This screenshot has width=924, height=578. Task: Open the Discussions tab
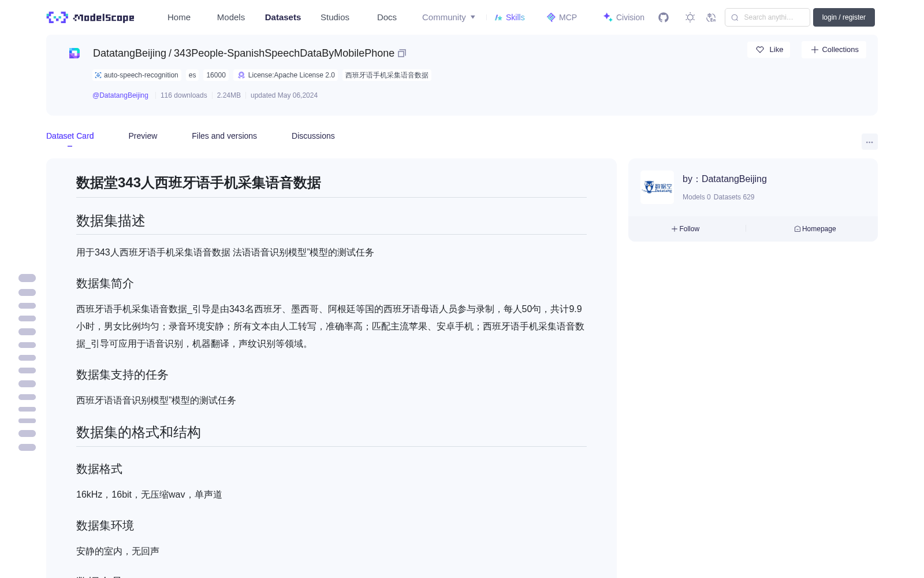click(x=313, y=136)
